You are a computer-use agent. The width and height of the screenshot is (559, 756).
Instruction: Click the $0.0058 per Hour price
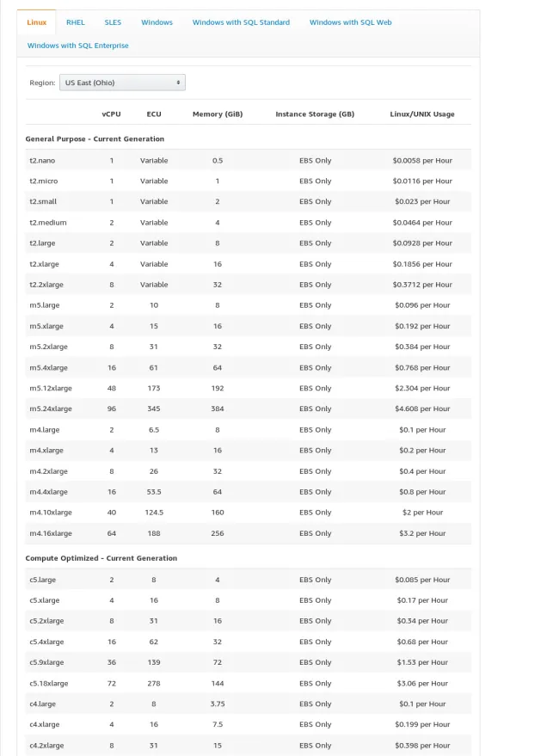[422, 161]
